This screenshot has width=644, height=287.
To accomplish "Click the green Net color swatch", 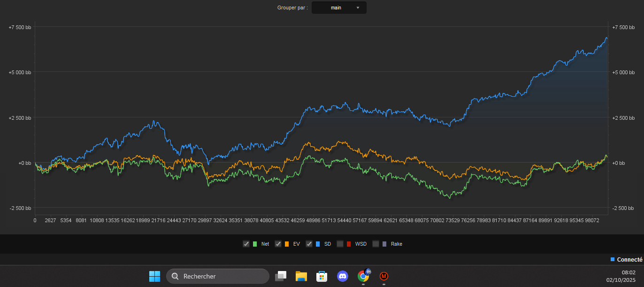I will tap(255, 244).
